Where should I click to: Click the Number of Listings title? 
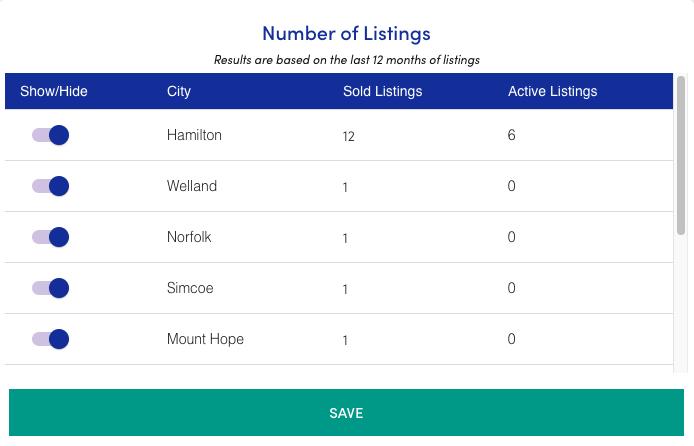point(346,33)
